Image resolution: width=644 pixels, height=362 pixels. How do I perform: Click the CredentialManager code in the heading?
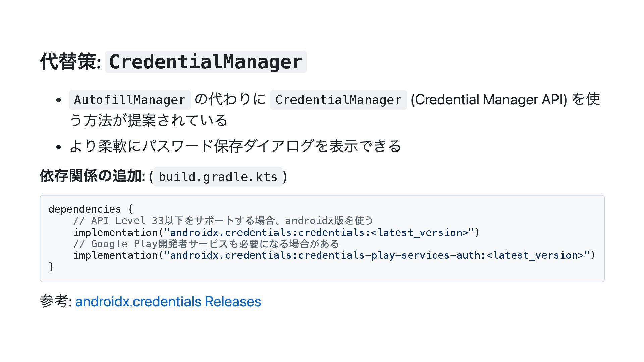206,62
